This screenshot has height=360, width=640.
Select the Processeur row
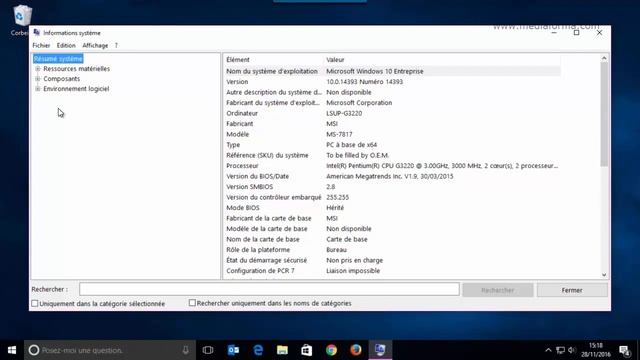[392, 166]
